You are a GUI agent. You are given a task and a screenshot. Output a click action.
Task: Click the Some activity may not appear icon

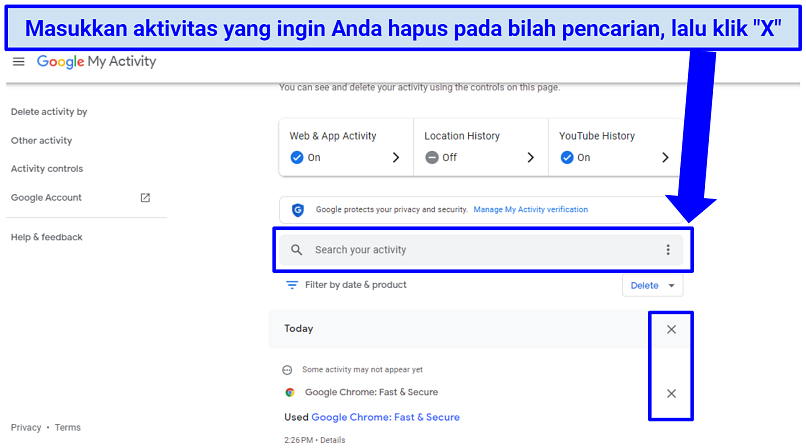[x=287, y=370]
